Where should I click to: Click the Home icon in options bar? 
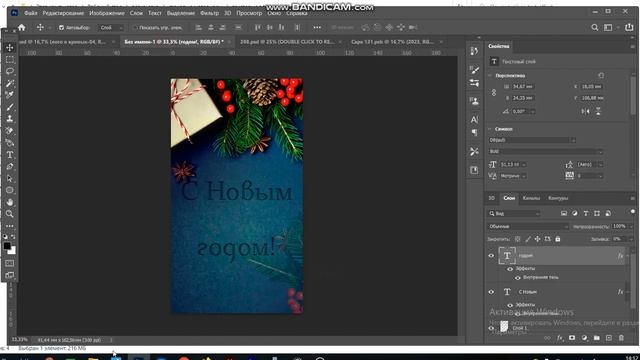point(22,27)
